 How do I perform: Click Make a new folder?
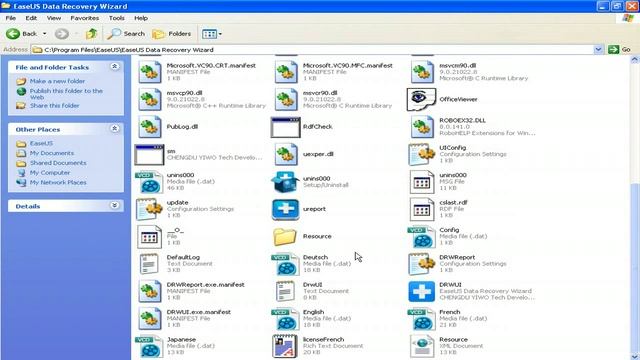pos(57,81)
